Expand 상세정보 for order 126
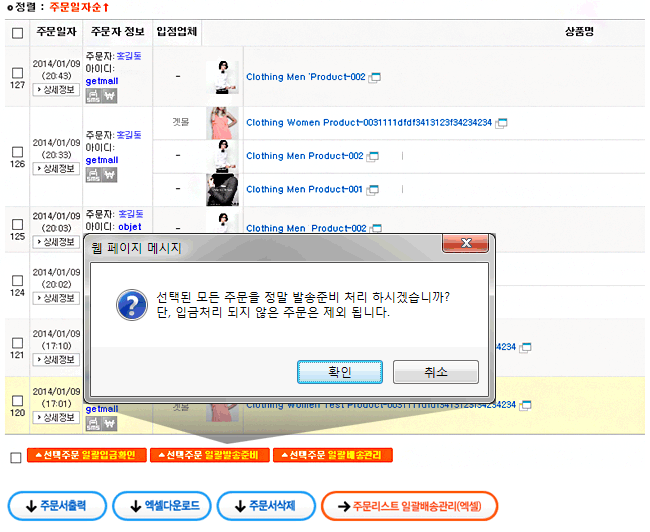The width and height of the screenshot is (650, 532). pyautogui.click(x=56, y=169)
